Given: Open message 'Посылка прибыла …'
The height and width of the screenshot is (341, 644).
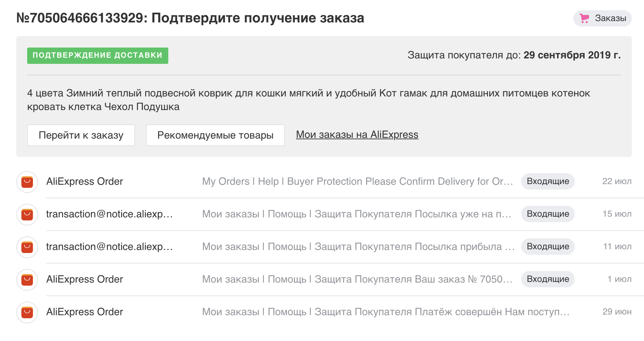Looking at the screenshot, I should pyautogui.click(x=358, y=247).
